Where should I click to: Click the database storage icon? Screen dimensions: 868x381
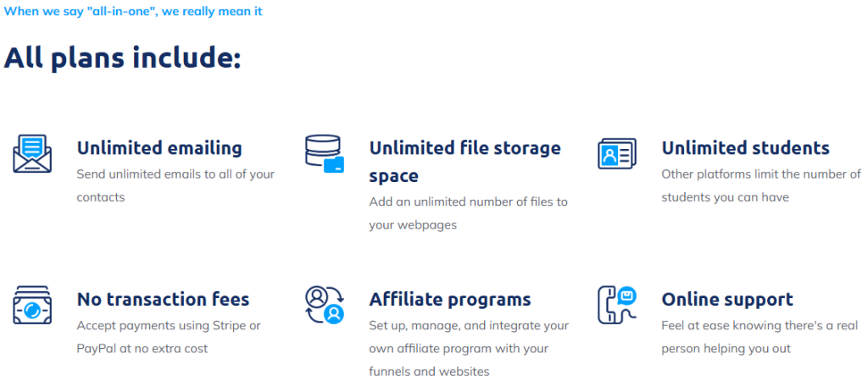[x=325, y=154]
